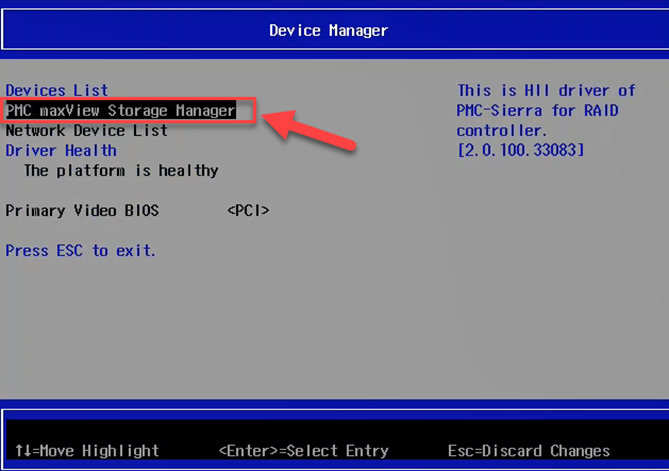
Task: Click the Primary Video BIOS label
Action: [x=82, y=210]
